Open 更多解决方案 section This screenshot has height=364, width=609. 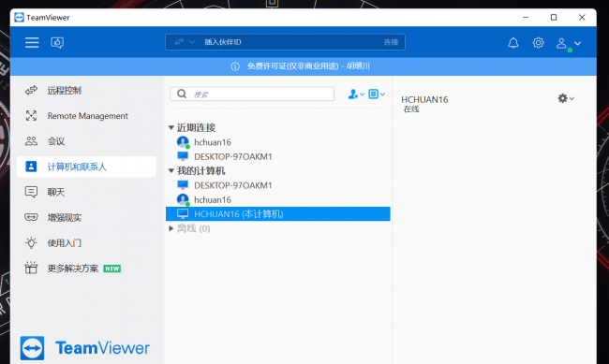(86, 269)
